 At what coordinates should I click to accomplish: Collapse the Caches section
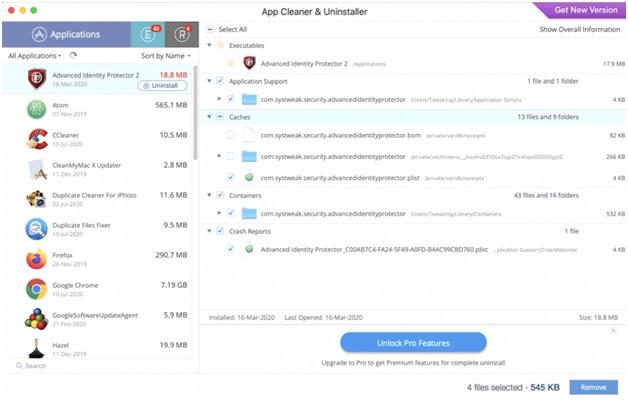click(209, 117)
